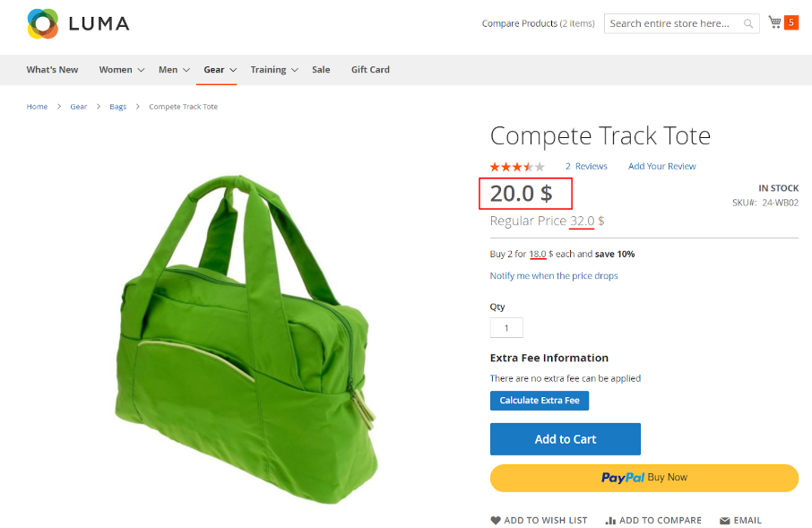Open the shopping cart icon
The width and height of the screenshot is (812, 528).
tap(774, 22)
